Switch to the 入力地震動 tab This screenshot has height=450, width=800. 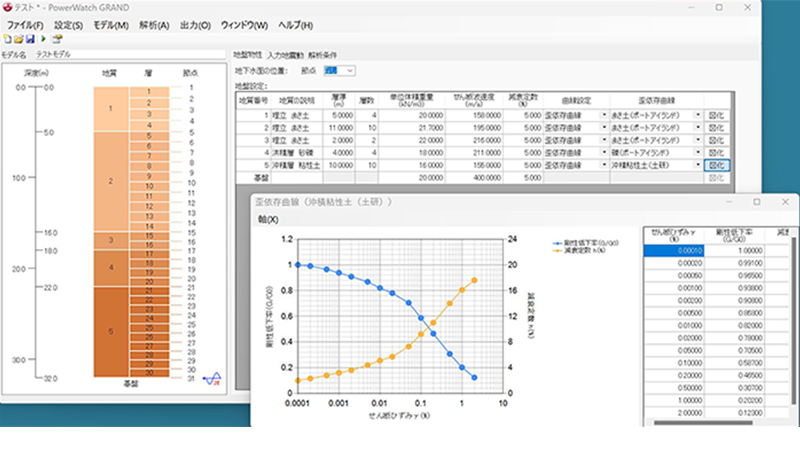click(x=285, y=55)
